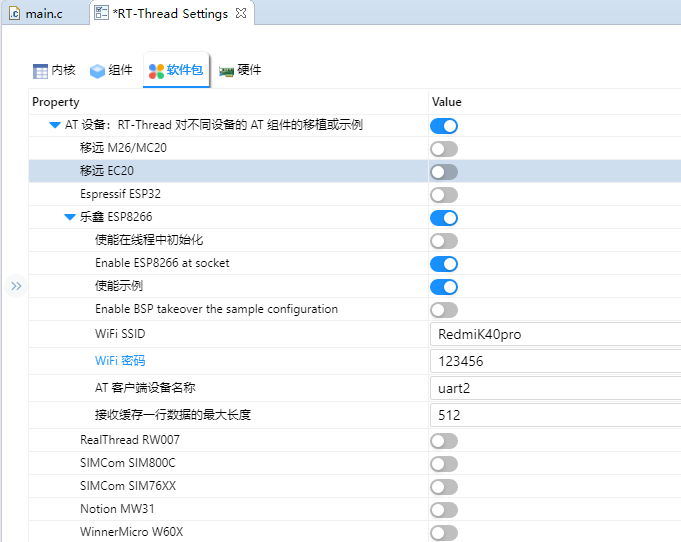The image size is (681, 542).
Task: Select the 使能示例 row label
Action: point(119,286)
